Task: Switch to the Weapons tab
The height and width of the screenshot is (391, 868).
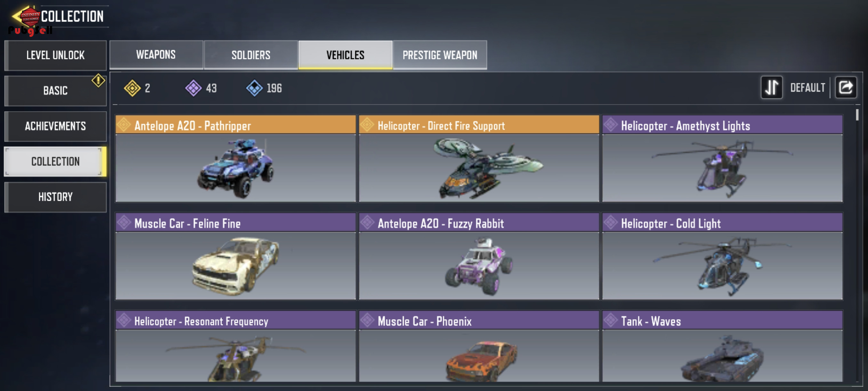Action: click(x=156, y=55)
